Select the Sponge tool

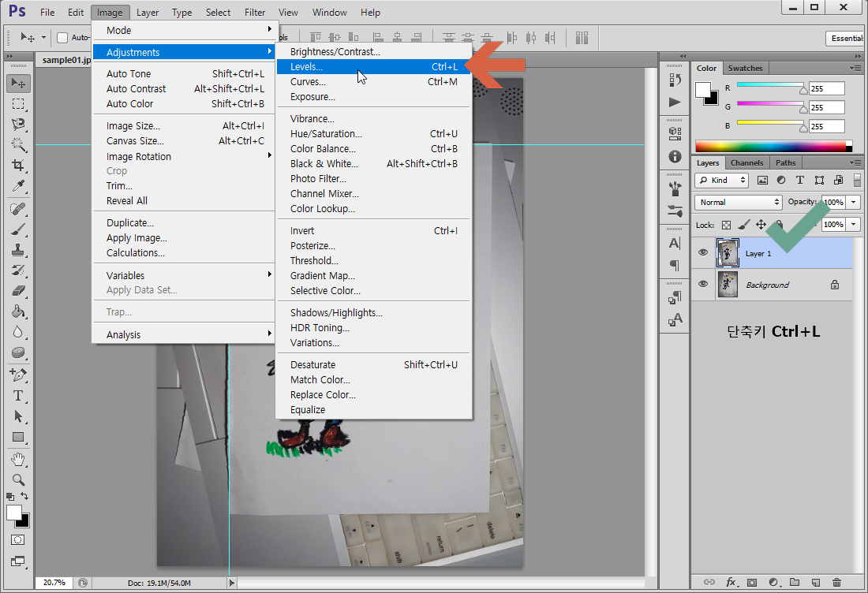[x=18, y=352]
